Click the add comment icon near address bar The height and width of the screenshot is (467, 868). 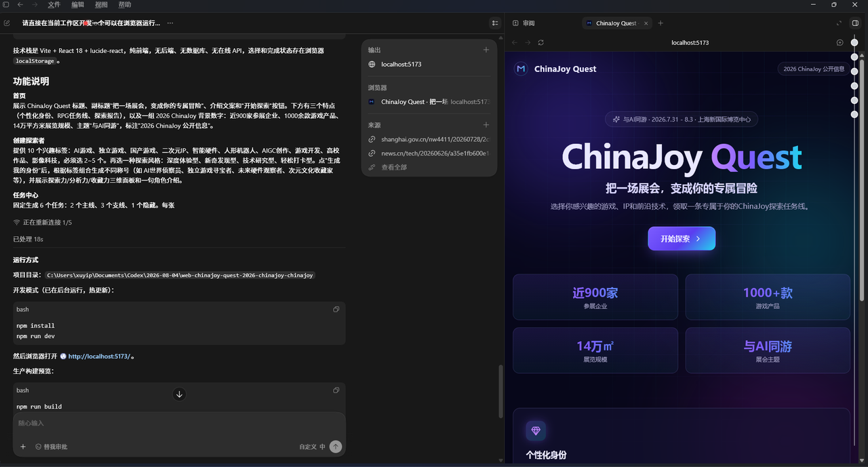coord(840,42)
